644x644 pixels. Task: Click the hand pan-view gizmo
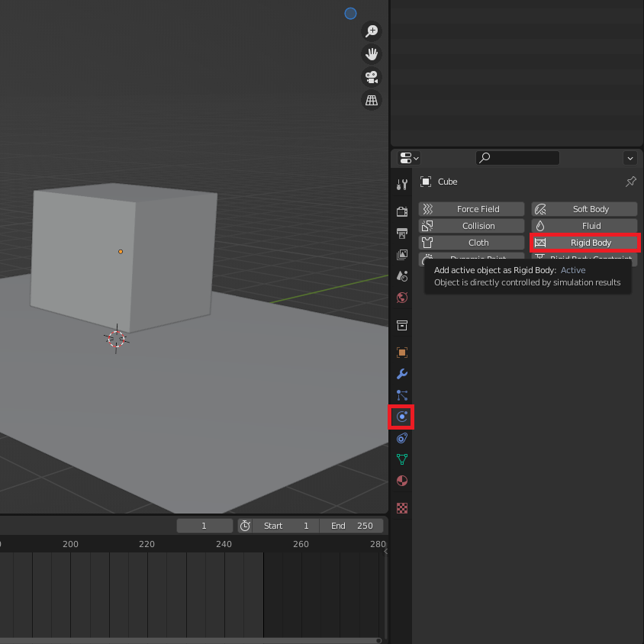coord(372,54)
